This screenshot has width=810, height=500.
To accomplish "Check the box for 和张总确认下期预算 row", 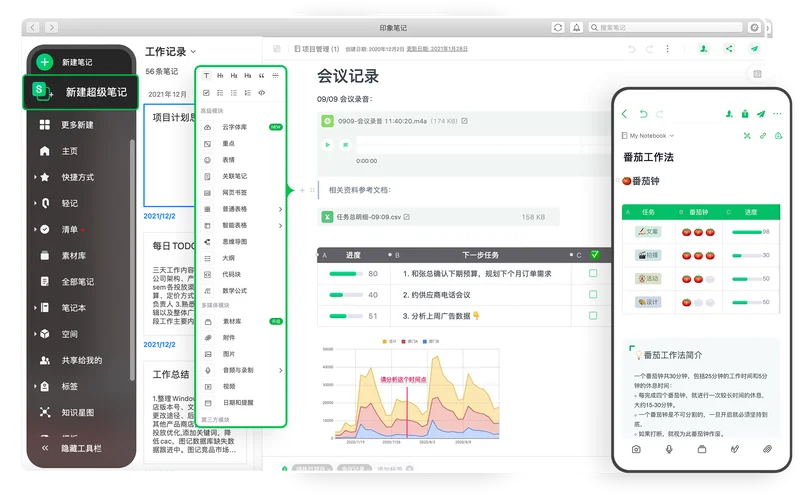I will (x=593, y=273).
